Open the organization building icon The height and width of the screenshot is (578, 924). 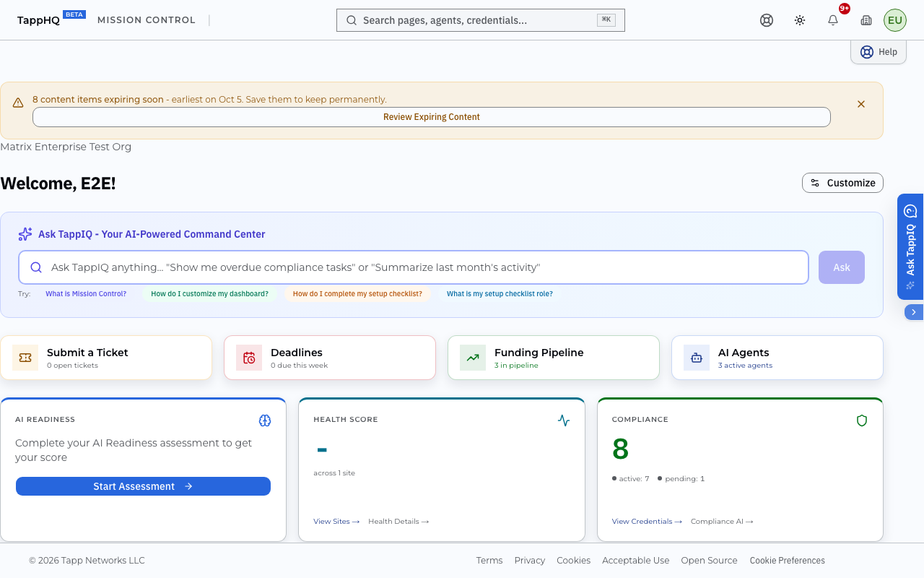pos(866,20)
